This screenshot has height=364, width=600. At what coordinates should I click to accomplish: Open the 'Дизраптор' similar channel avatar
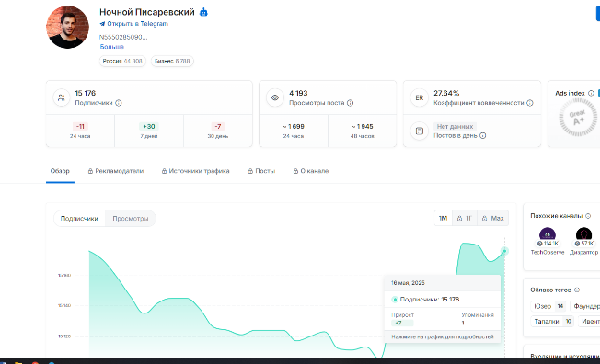pos(583,234)
